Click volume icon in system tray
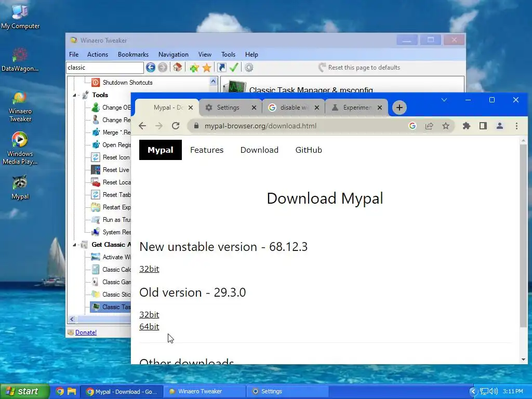The image size is (532, 399). click(x=494, y=392)
